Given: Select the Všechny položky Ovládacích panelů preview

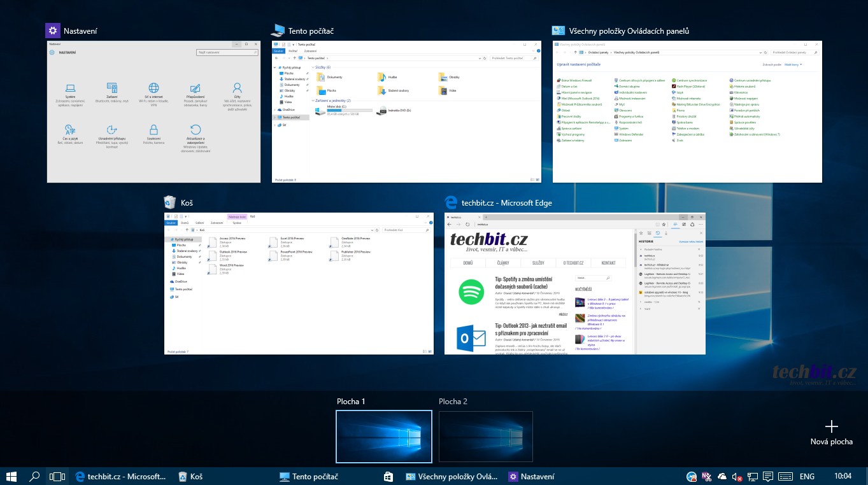Looking at the screenshot, I should (x=687, y=112).
